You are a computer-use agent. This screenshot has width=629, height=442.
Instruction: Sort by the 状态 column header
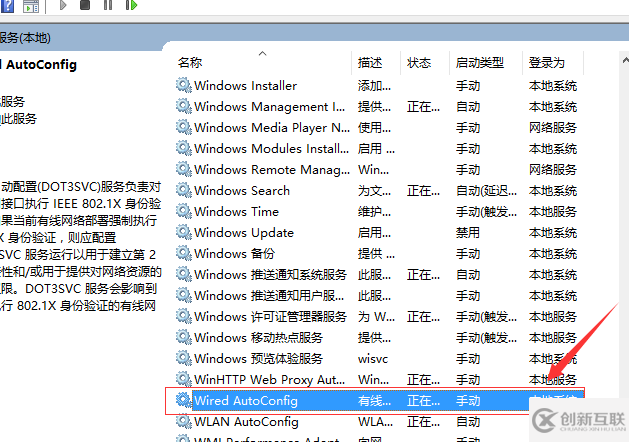pos(419,63)
